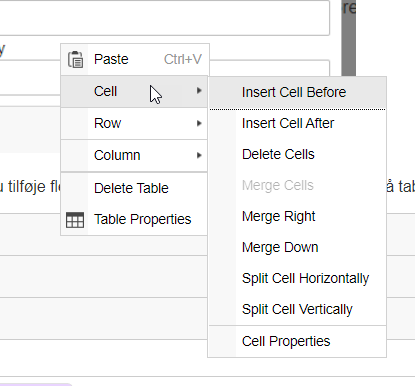Open the Row submenu
The height and width of the screenshot is (386, 415).
[x=134, y=123]
